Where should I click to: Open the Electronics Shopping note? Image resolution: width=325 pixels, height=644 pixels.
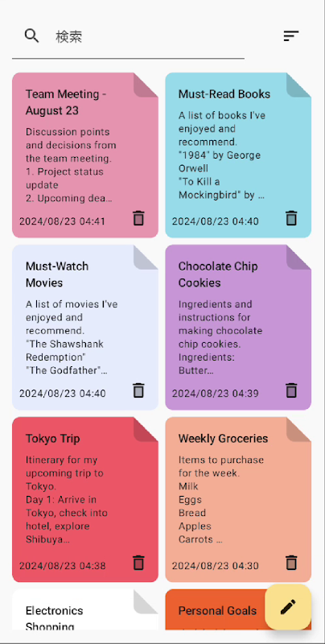[85, 610]
